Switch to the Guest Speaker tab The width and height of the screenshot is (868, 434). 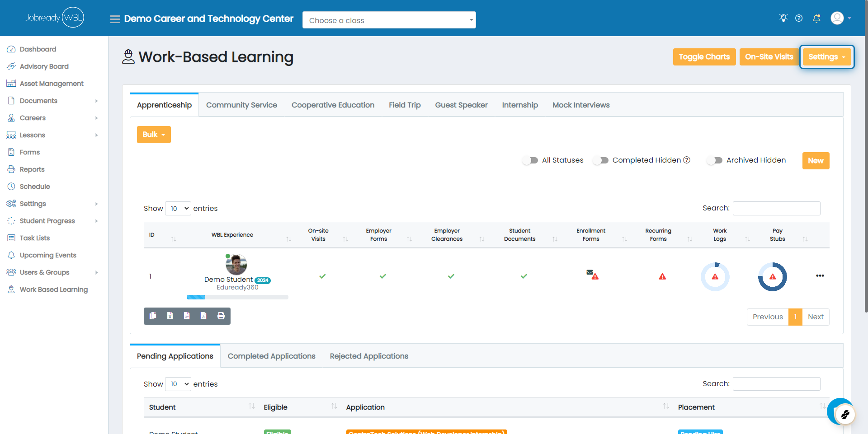(x=461, y=105)
